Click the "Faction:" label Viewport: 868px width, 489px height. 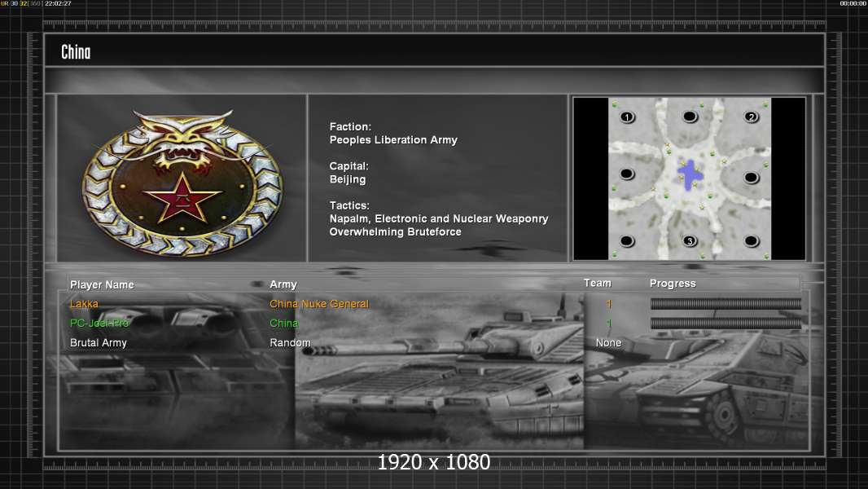pyautogui.click(x=350, y=127)
